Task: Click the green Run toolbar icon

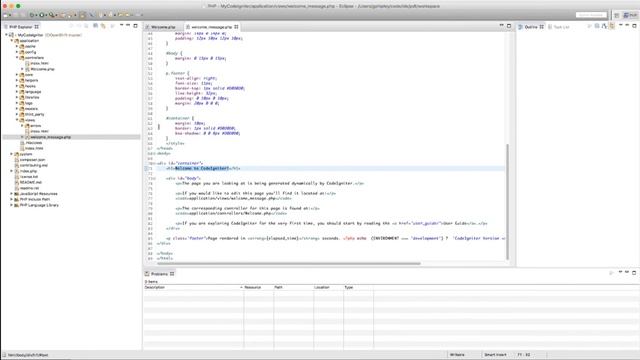Action: point(42,15)
